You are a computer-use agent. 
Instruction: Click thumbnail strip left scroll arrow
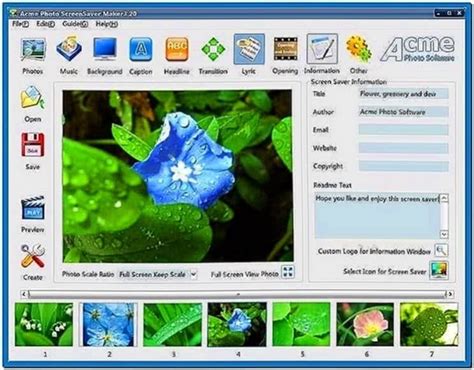[x=24, y=294]
